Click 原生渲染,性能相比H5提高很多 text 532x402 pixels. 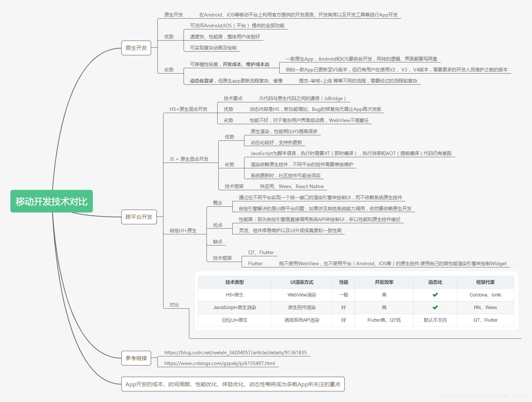tap(284, 131)
